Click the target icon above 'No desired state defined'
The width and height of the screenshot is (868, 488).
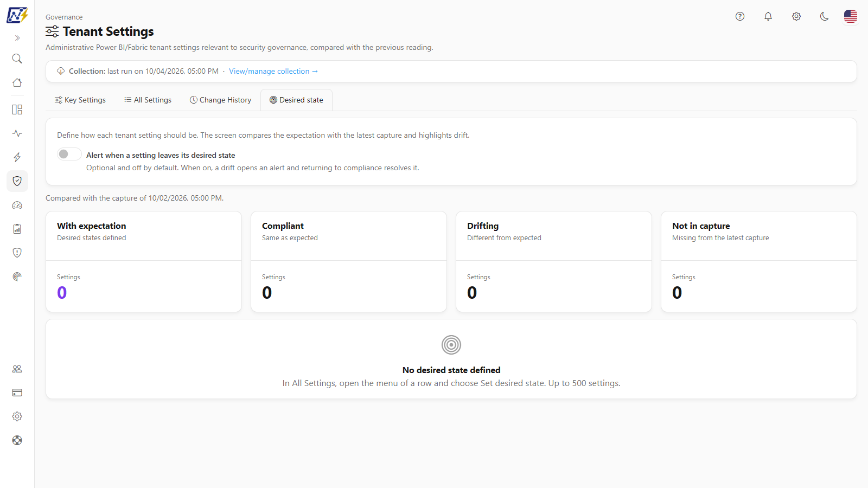point(451,345)
